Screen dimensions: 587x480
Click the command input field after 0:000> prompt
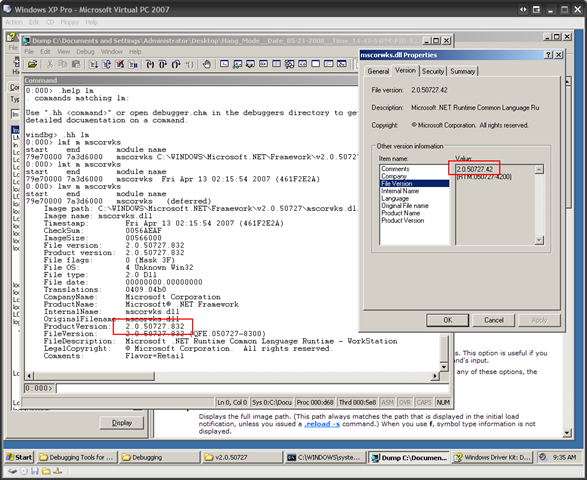coord(252,388)
